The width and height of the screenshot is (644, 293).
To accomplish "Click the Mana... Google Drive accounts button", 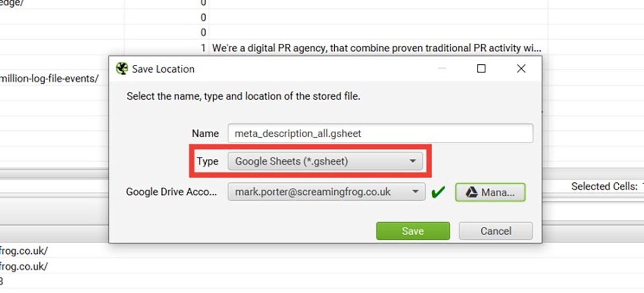I will [x=490, y=192].
